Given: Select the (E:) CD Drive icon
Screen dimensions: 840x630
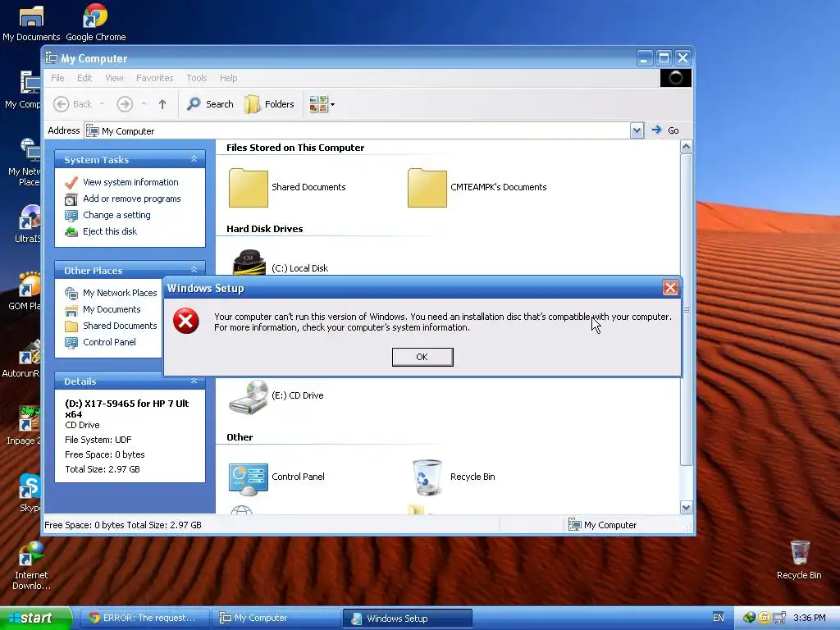Looking at the screenshot, I should pyautogui.click(x=248, y=396).
